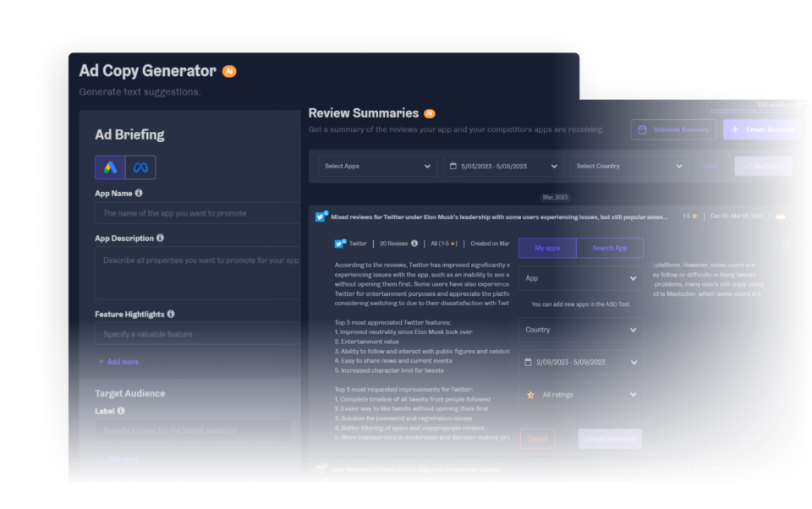
Task: Open the App dropdown in the create summary dialog
Action: (x=581, y=278)
